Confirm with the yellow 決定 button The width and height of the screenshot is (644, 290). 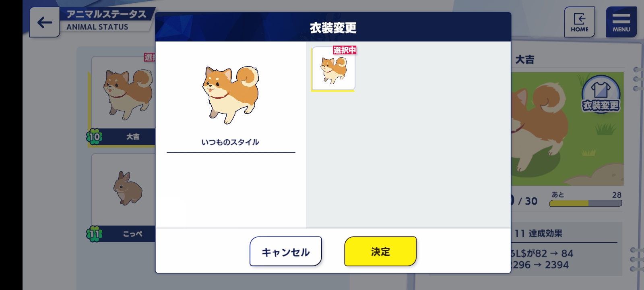(x=380, y=252)
